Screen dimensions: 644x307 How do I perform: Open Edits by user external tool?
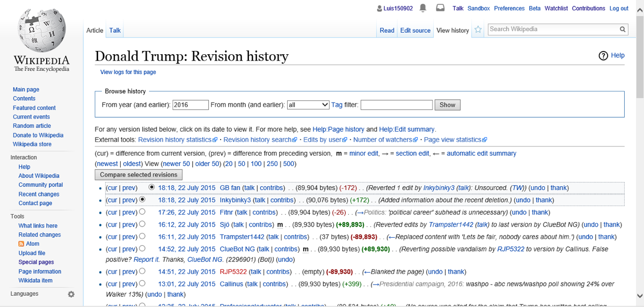pos(325,140)
